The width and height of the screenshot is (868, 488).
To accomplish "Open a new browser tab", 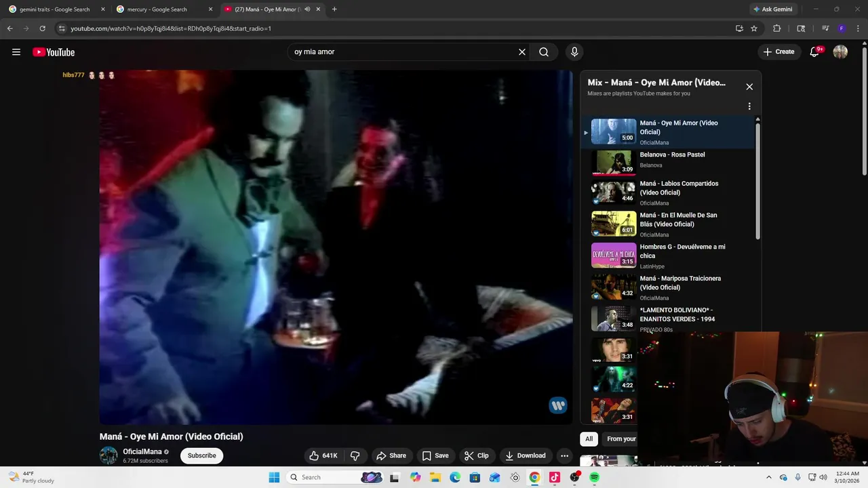I will pyautogui.click(x=334, y=9).
